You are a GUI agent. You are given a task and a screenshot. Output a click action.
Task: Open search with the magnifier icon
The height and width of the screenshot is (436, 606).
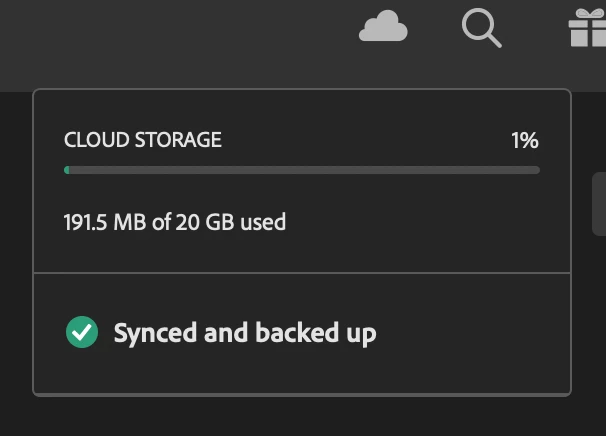[x=481, y=29]
